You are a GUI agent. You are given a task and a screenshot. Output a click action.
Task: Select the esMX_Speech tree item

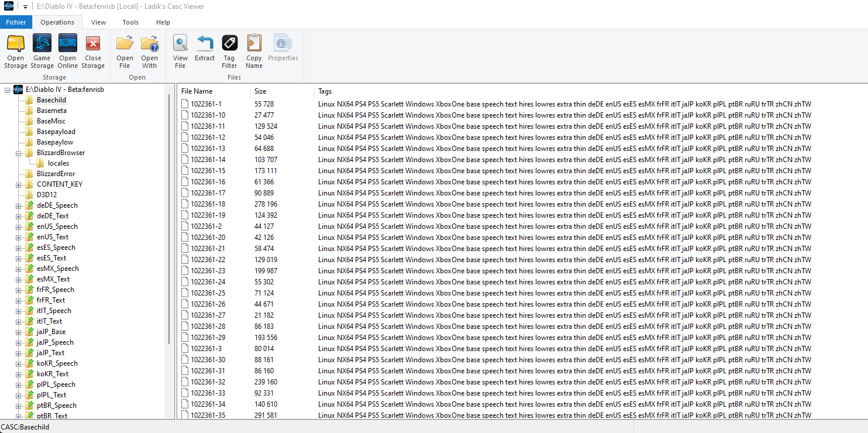click(x=57, y=269)
